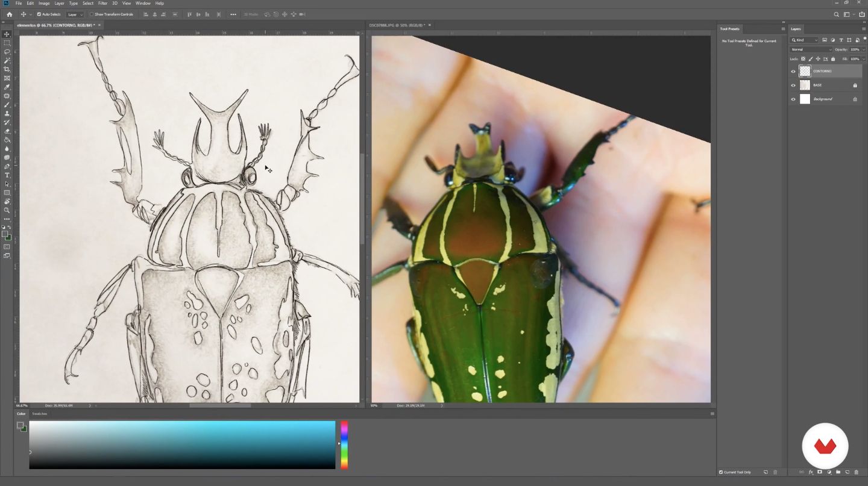Pick the Eyedropper tool
Viewport: 868px width, 486px height.
(7, 87)
